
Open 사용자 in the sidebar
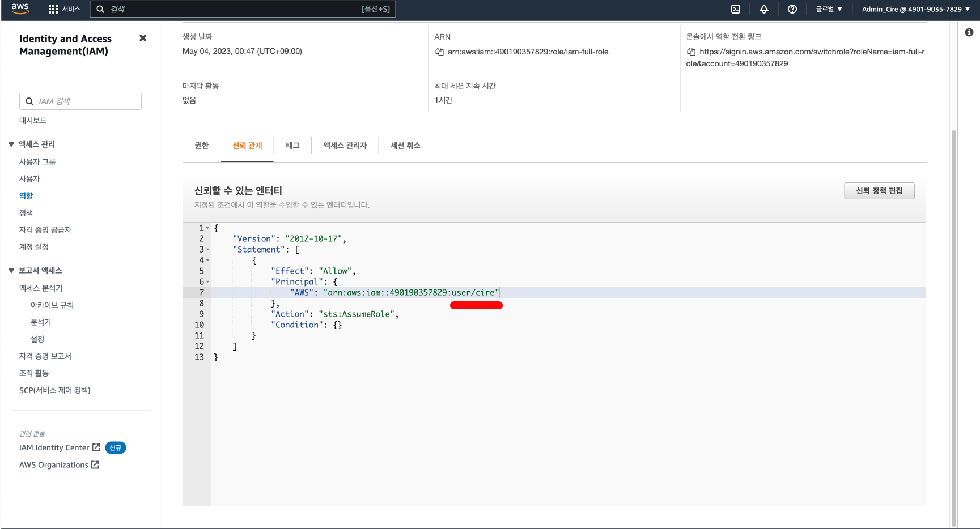[x=29, y=179]
